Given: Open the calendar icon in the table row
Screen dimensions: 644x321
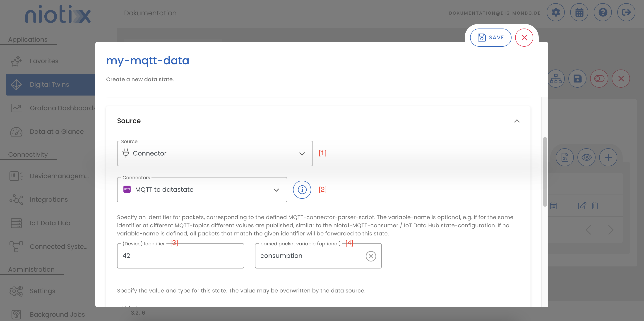Looking at the screenshot, I should click(554, 206).
